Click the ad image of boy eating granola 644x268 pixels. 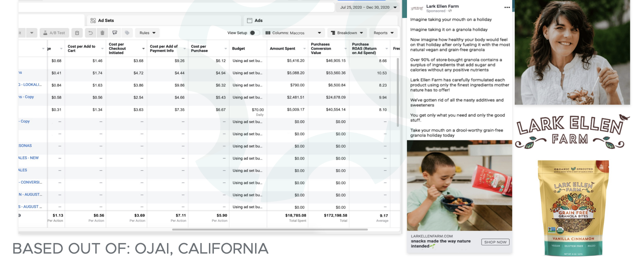(459, 185)
